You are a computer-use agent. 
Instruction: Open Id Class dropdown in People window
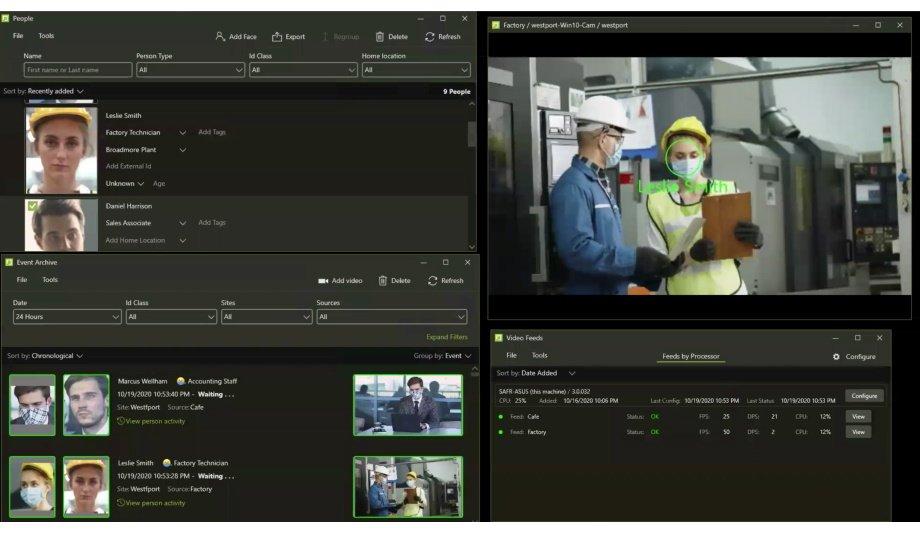[303, 70]
